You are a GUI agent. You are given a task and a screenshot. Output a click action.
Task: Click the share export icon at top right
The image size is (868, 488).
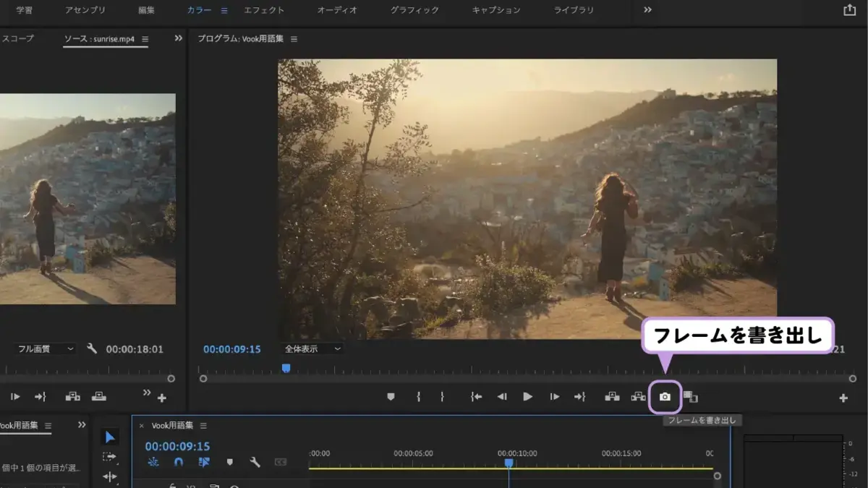click(849, 10)
